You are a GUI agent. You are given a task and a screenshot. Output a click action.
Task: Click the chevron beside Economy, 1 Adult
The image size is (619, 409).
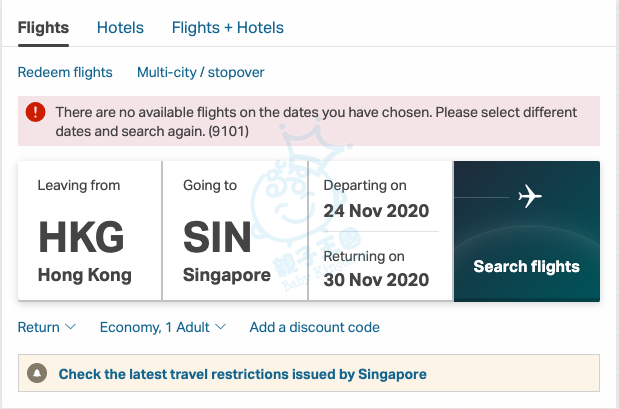(221, 327)
